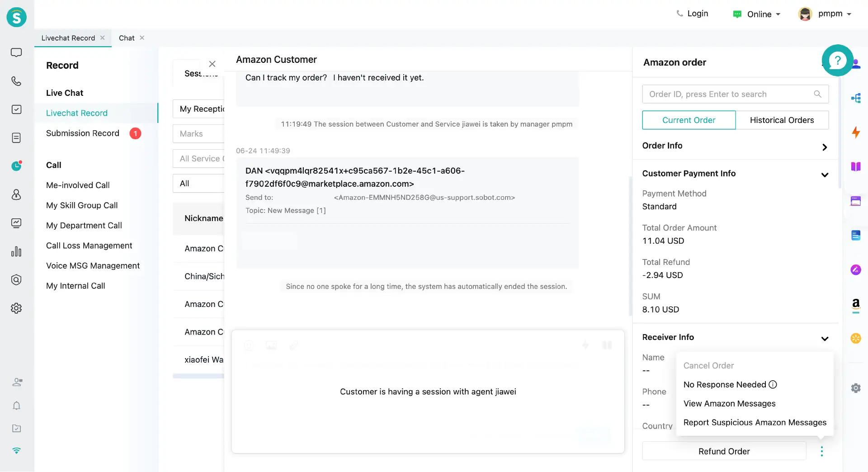
Task: Open the All Service filter dropdown
Action: coord(199,159)
